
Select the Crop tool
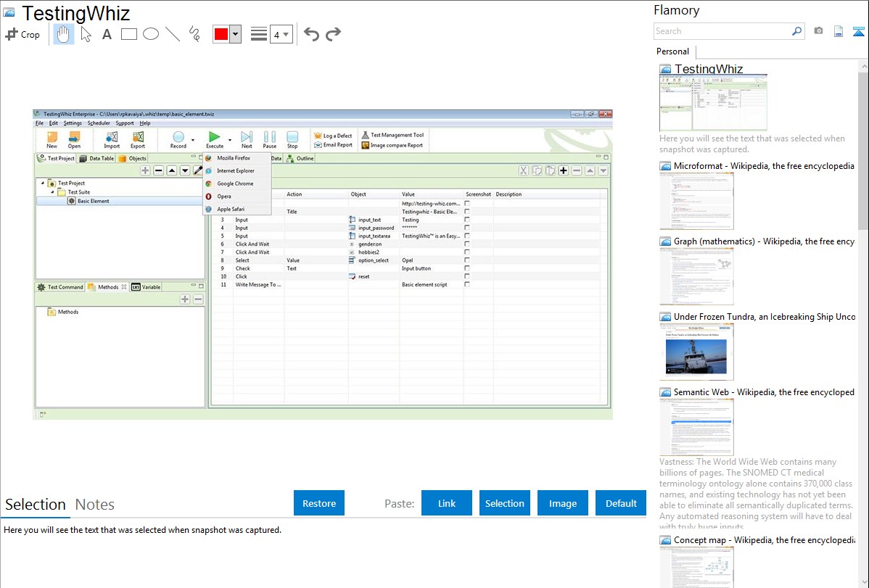(22, 34)
